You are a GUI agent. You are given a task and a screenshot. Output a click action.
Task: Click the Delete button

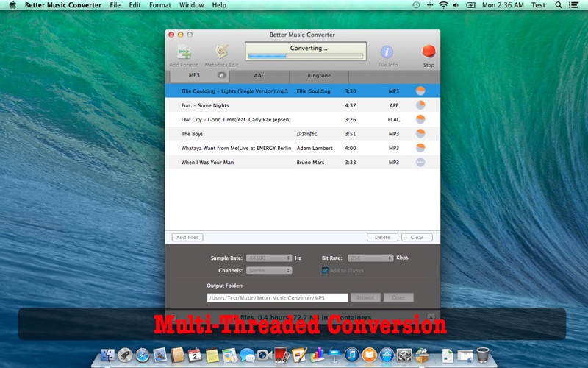point(382,237)
